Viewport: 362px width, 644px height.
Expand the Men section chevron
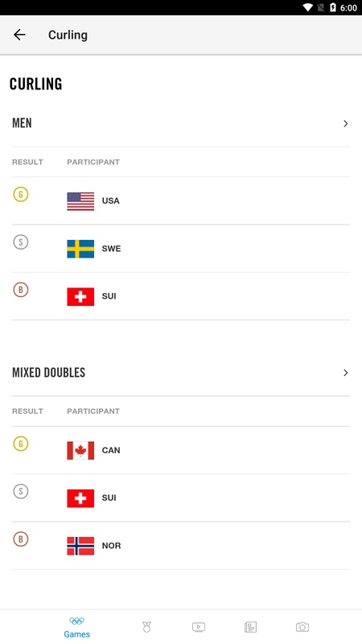(x=346, y=124)
